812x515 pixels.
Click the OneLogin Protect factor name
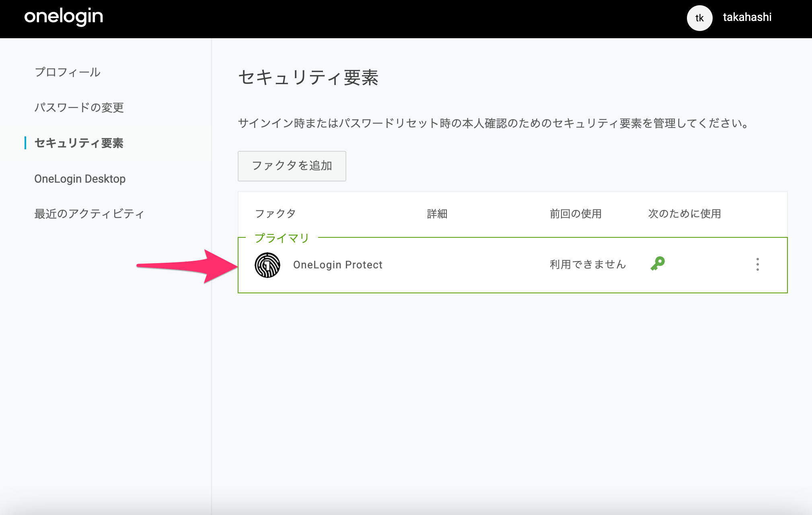(337, 265)
